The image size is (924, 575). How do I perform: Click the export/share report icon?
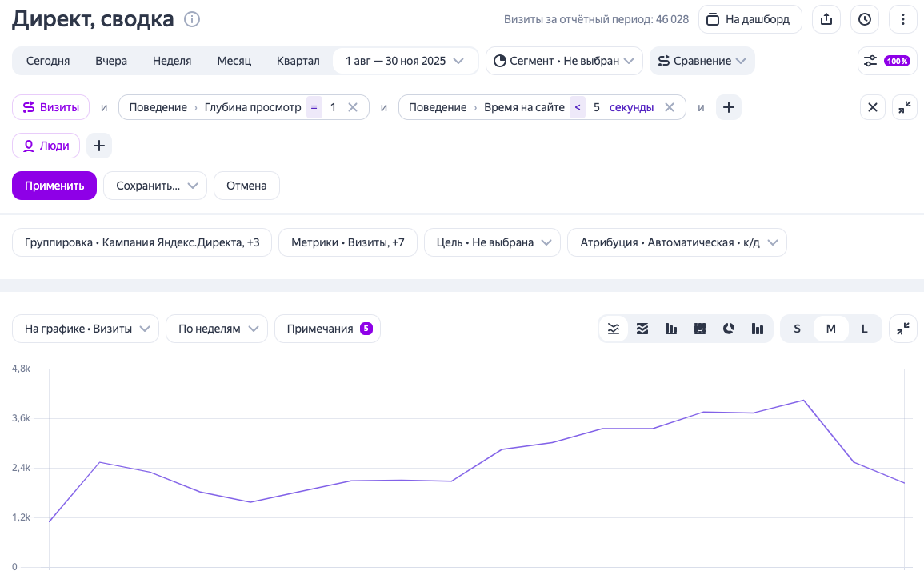click(826, 19)
